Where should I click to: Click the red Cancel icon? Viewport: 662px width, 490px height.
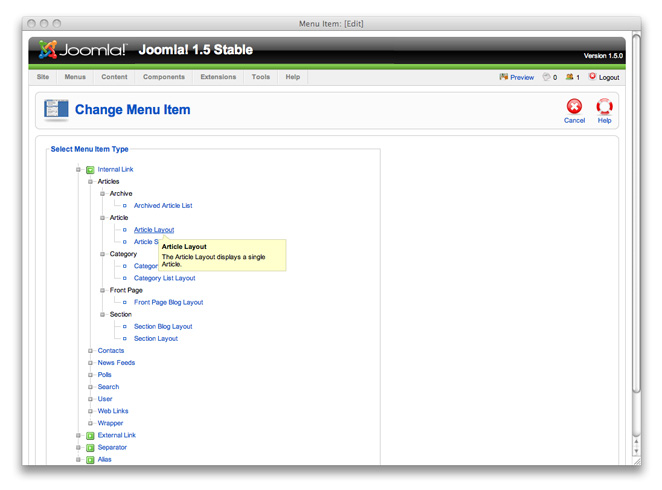pos(574,106)
